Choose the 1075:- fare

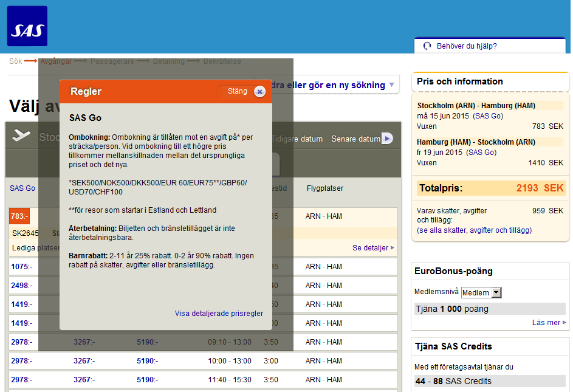click(21, 267)
